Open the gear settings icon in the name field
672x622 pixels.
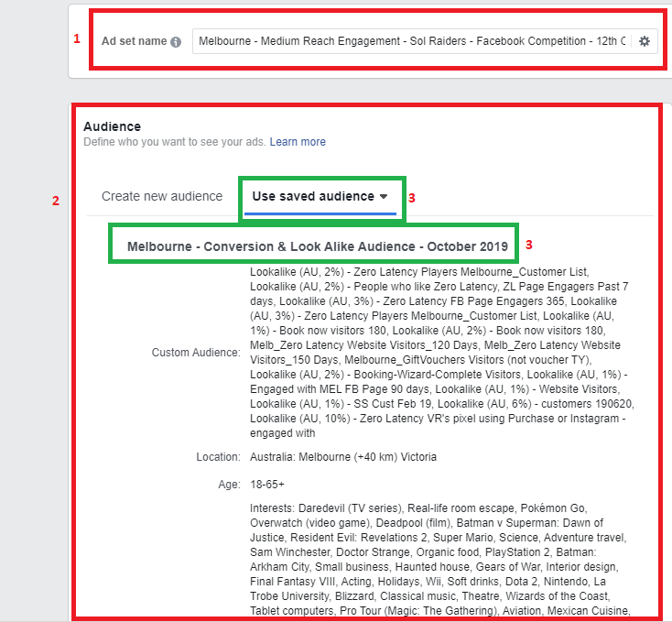coord(645,41)
